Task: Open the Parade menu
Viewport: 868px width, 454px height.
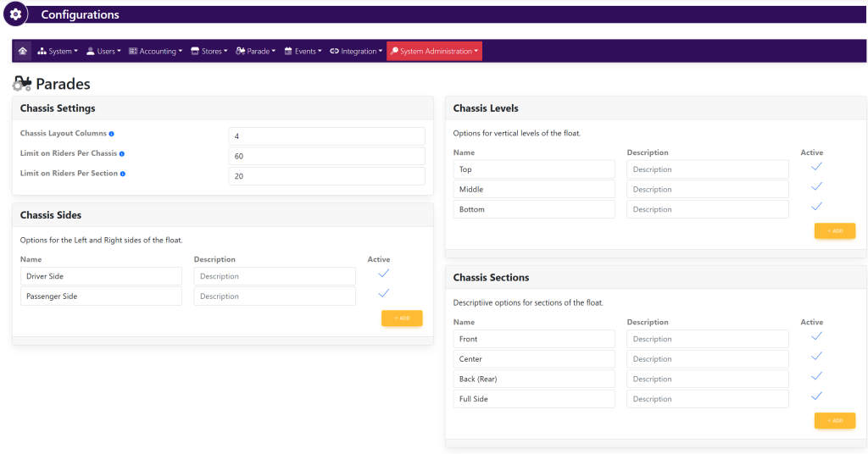Action: click(256, 52)
